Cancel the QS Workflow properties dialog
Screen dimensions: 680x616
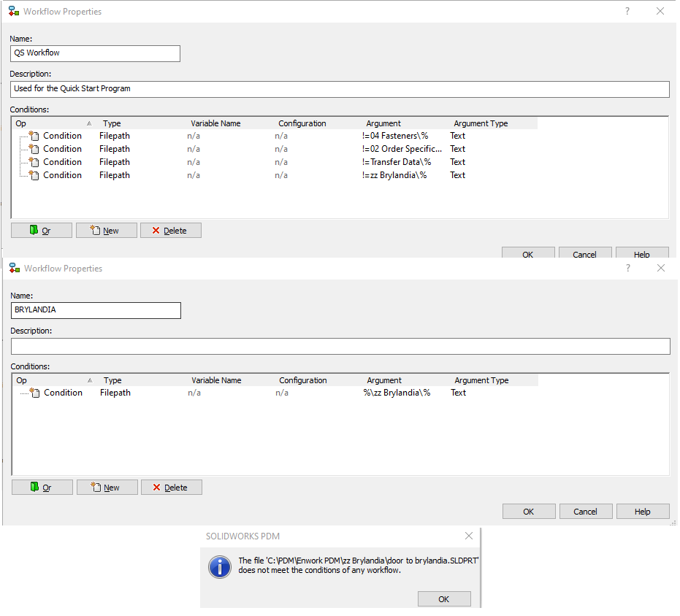point(585,253)
